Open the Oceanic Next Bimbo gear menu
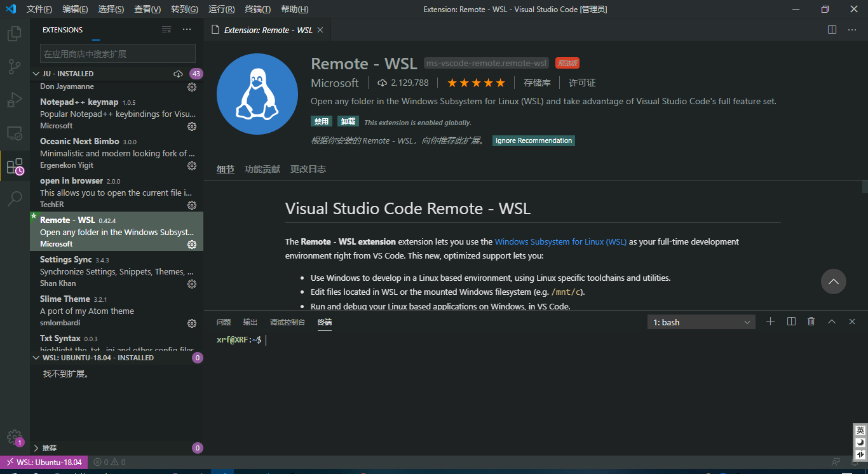 [x=192, y=166]
